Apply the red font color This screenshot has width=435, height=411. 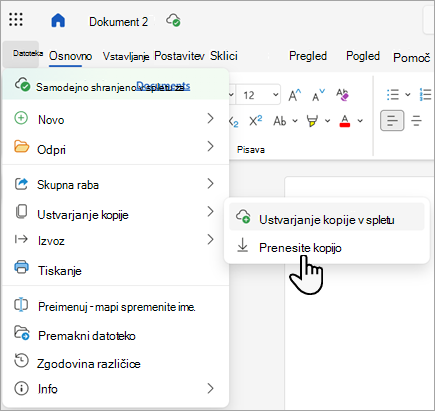click(345, 121)
